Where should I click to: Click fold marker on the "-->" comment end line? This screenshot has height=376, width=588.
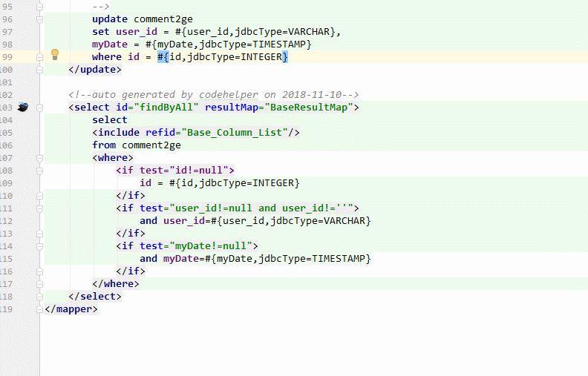tap(39, 7)
